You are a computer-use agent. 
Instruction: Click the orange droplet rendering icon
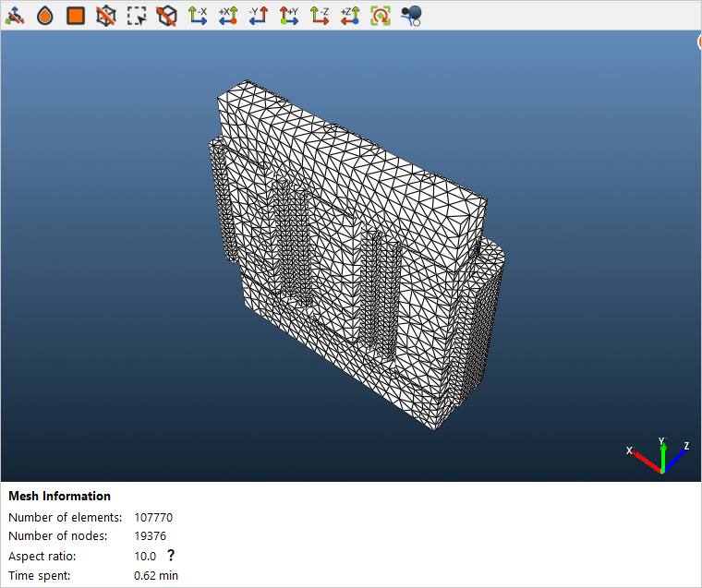click(45, 16)
